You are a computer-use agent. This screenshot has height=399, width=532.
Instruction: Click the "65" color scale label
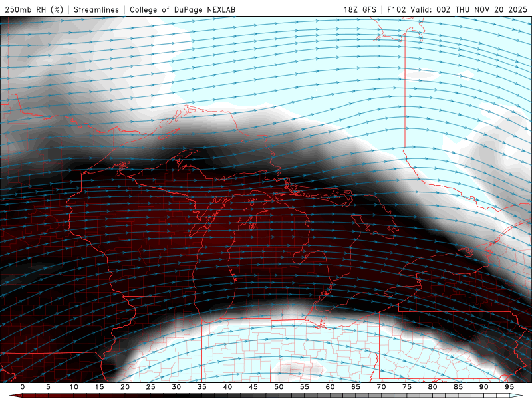point(356,387)
